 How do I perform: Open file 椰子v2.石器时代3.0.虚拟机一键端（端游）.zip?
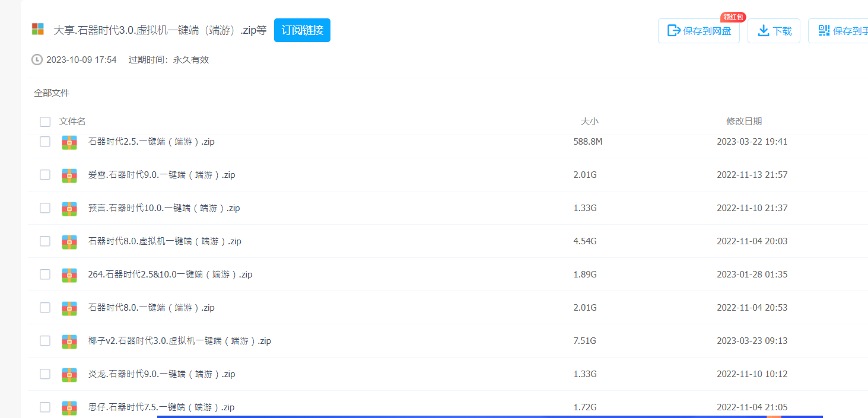point(179,341)
